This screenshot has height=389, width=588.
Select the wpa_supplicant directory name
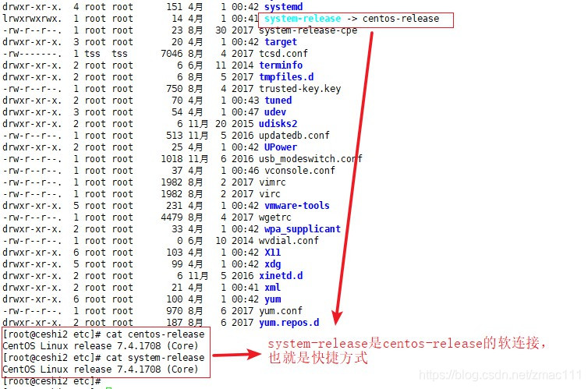pyautogui.click(x=303, y=229)
